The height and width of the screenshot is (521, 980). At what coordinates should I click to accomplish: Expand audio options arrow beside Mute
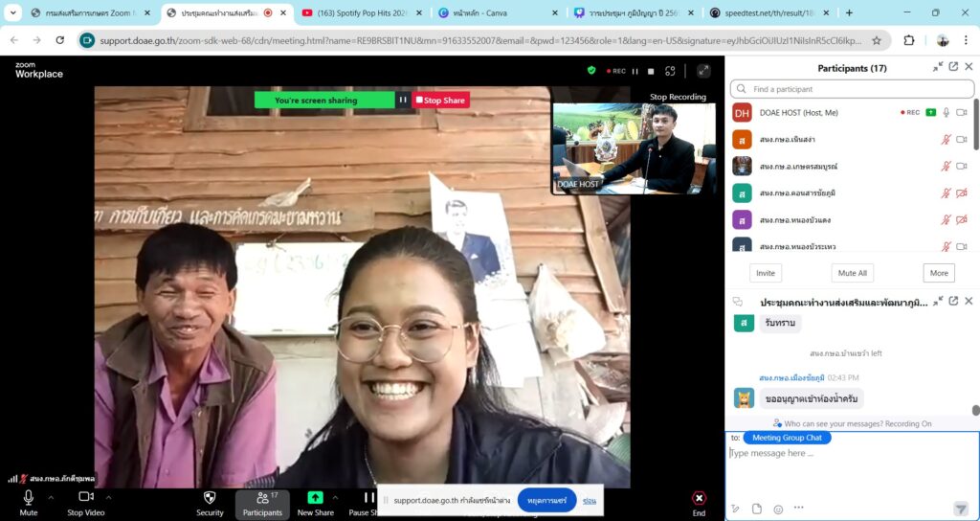51,497
